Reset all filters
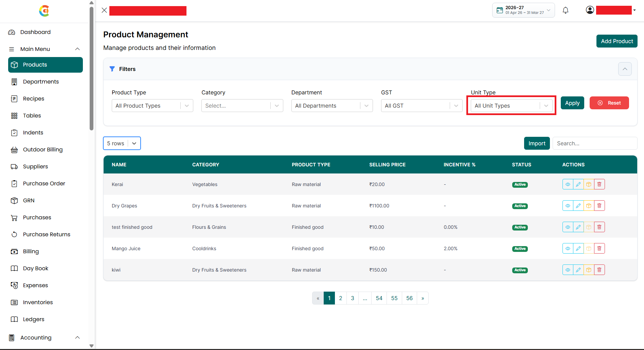Image resolution: width=644 pixels, height=350 pixels. tap(609, 103)
